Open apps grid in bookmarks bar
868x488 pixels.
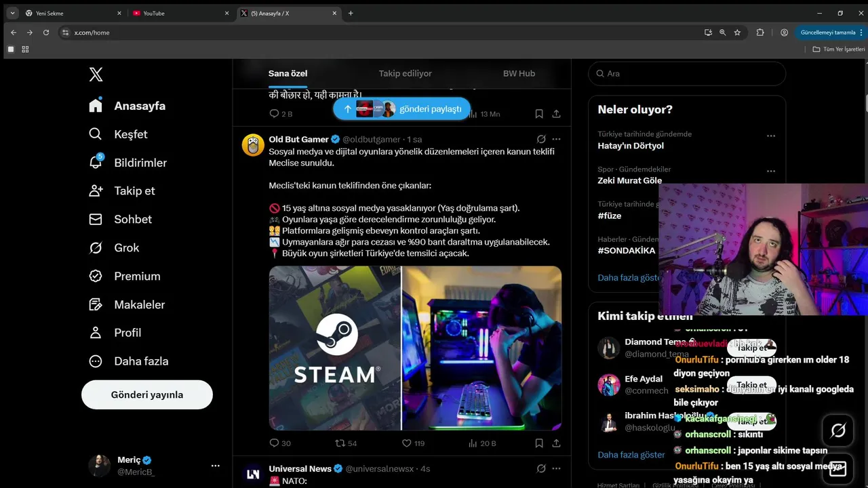click(x=25, y=49)
